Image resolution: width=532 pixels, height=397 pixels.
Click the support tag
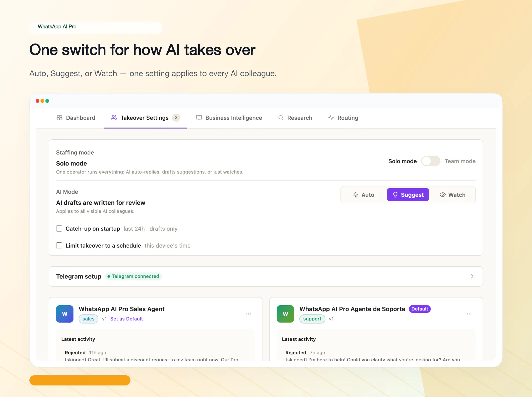(x=312, y=319)
